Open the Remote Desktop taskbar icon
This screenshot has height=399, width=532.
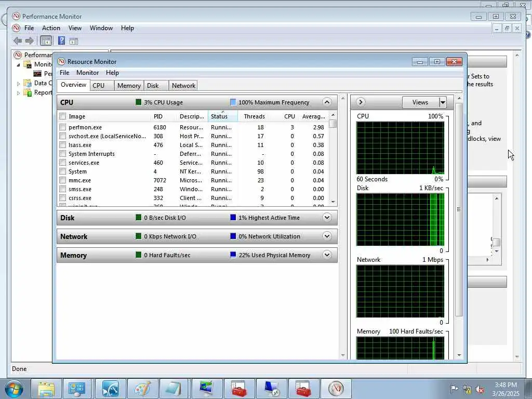(x=271, y=389)
